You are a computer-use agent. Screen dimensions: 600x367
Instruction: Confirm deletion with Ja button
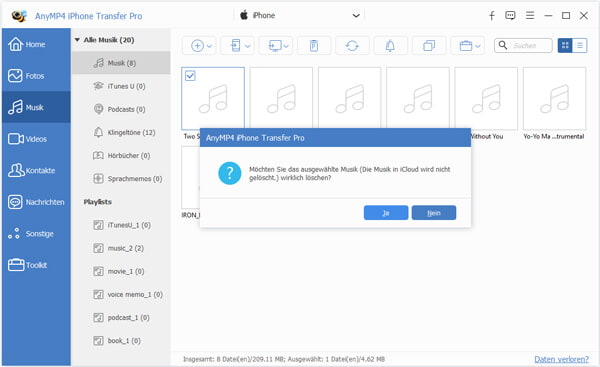tap(386, 213)
